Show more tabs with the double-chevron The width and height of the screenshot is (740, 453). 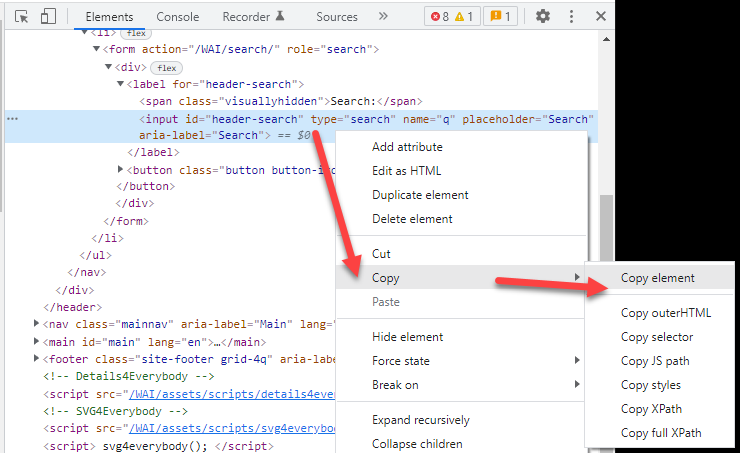[383, 16]
